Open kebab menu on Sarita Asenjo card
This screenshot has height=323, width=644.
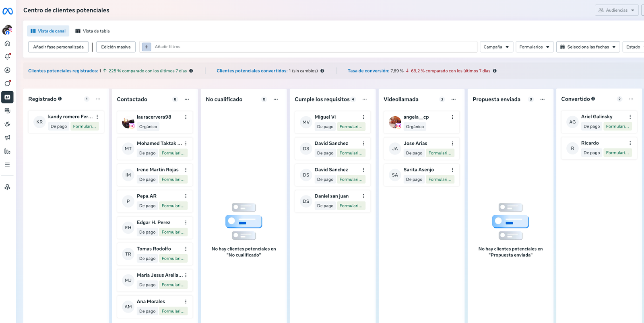pyautogui.click(x=453, y=170)
